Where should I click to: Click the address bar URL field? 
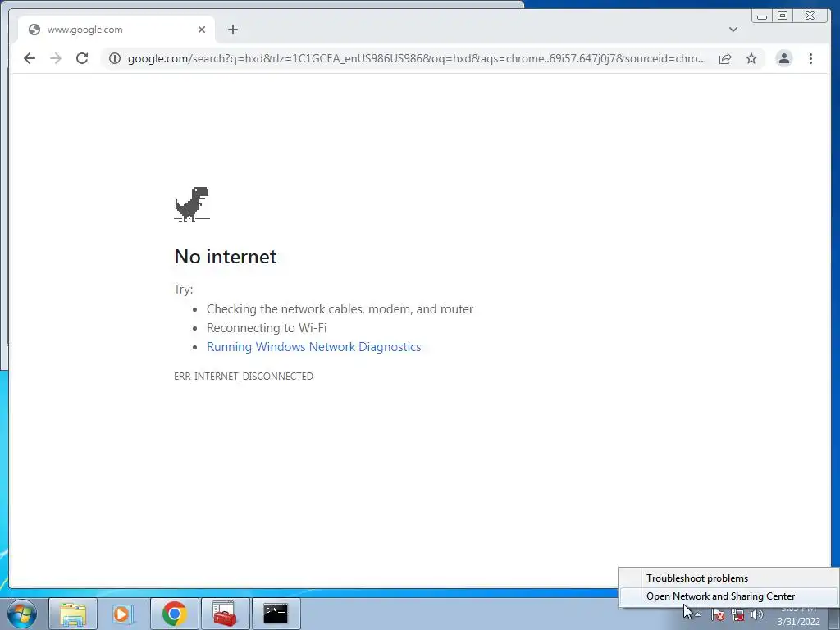pos(416,58)
